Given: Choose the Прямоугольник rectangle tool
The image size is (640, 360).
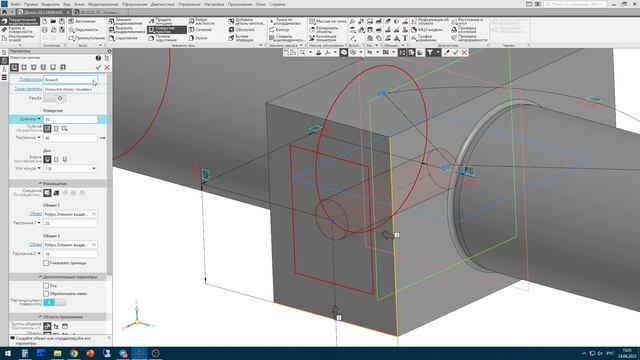Looking at the screenshot, I should click(87, 38).
